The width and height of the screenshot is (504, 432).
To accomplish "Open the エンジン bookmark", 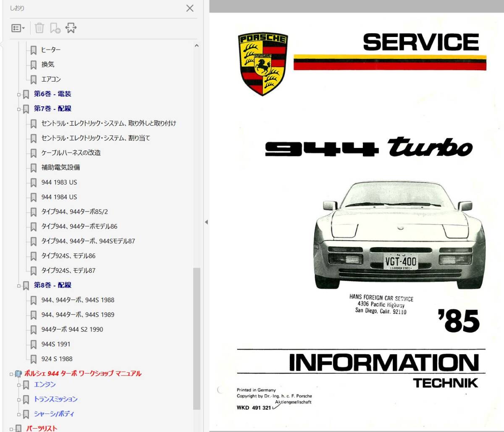I will pos(45,384).
